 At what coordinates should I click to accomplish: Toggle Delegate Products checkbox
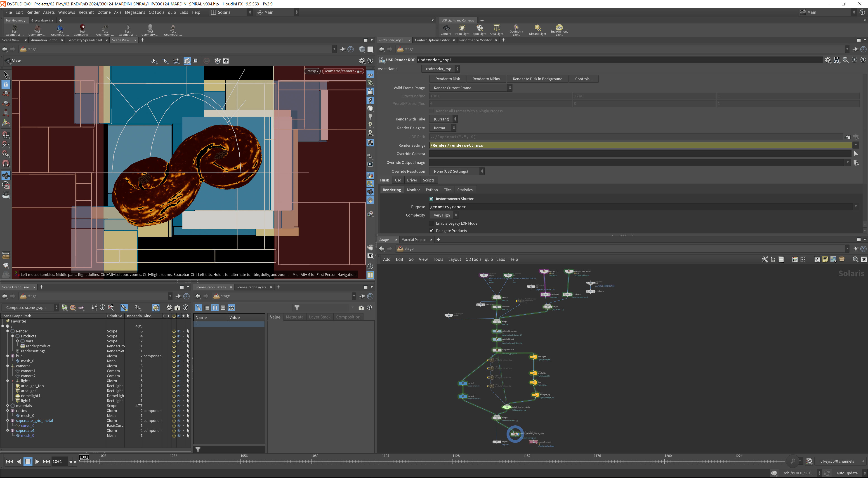tap(431, 231)
